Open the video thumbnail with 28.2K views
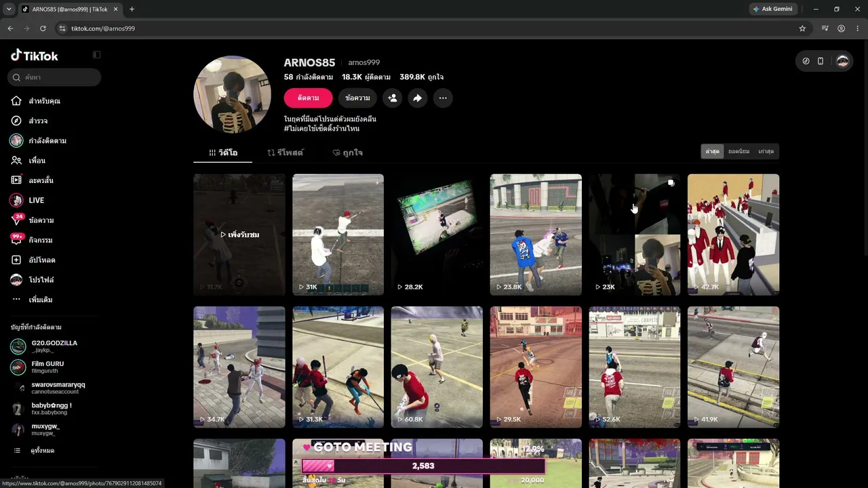Screen dimensions: 868x488 click(x=437, y=235)
